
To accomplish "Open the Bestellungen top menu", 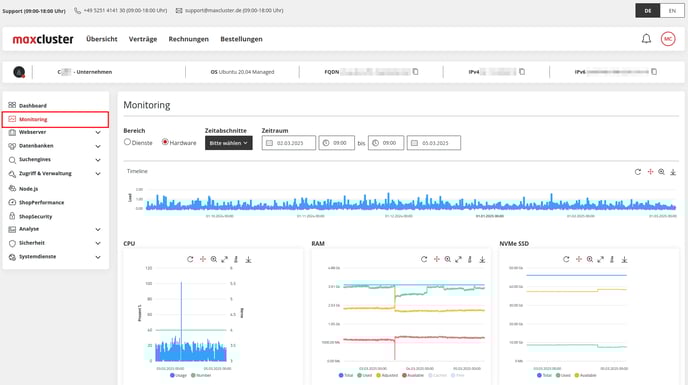I will click(x=241, y=39).
